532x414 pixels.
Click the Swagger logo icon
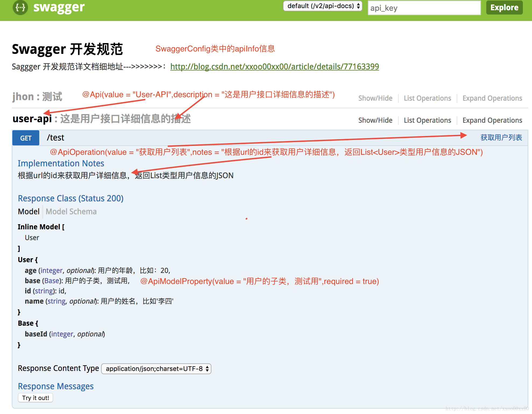click(20, 7)
